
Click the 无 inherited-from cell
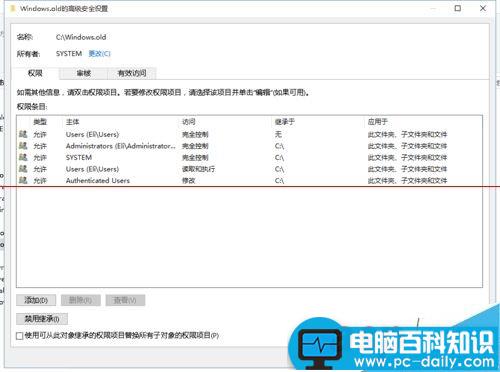click(x=278, y=134)
